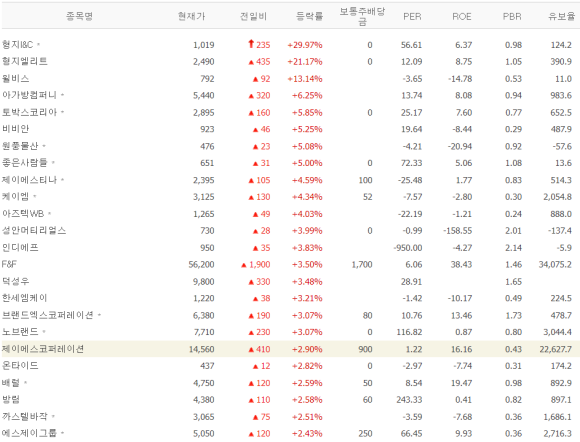
Task: Sort by the 등락률 column header
Action: point(310,16)
